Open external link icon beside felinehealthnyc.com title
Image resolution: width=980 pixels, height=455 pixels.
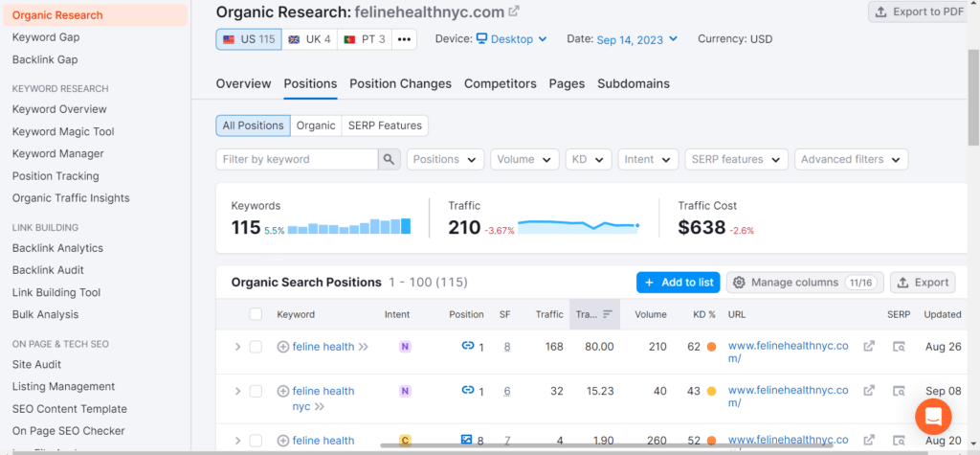pos(514,11)
